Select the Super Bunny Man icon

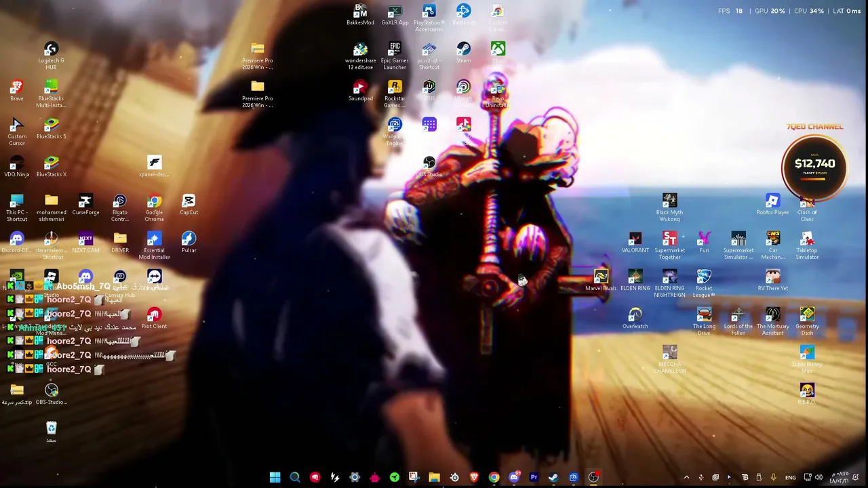(807, 360)
